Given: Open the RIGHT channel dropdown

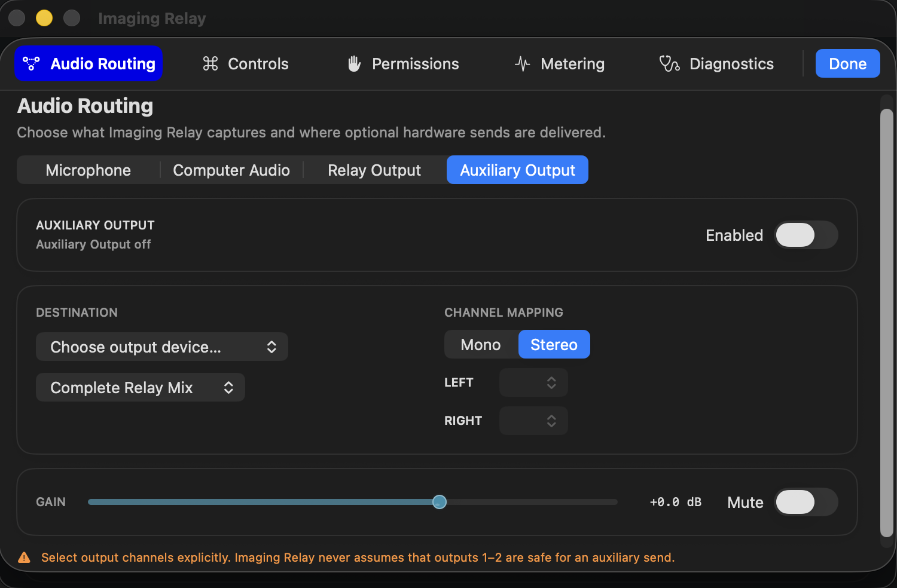Looking at the screenshot, I should (533, 421).
